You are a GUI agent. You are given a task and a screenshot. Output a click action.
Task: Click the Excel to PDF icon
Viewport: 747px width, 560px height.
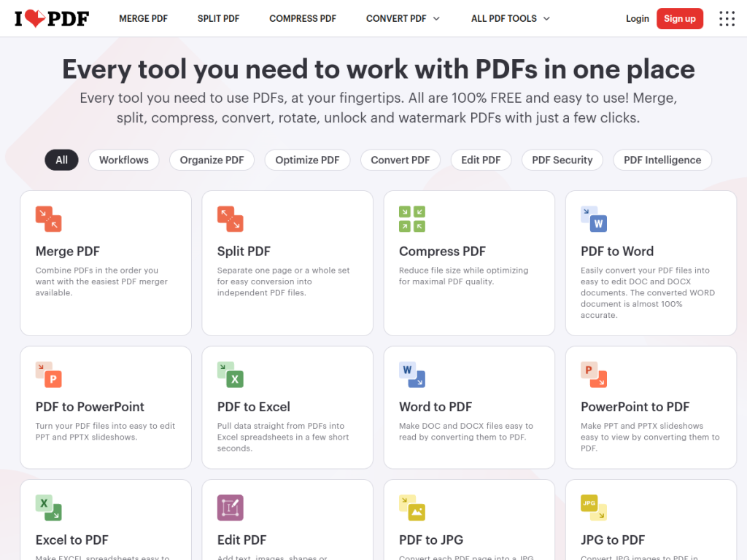(49, 508)
